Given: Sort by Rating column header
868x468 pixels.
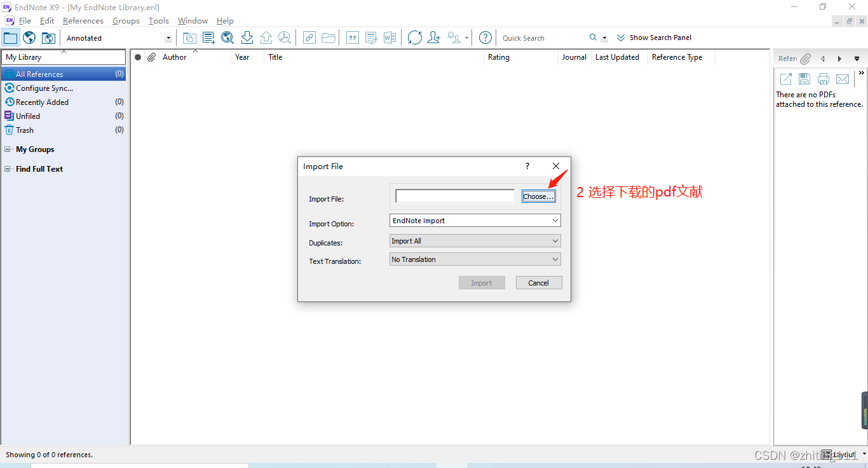Looking at the screenshot, I should click(520, 57).
